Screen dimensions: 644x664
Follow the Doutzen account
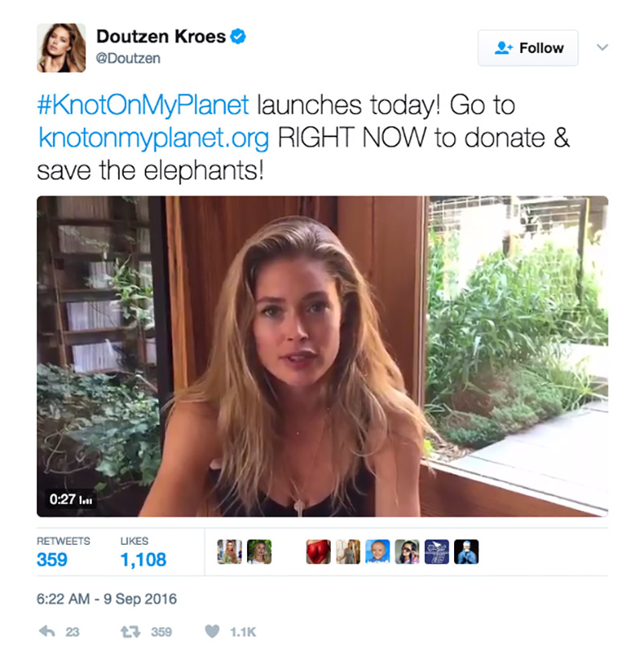528,47
